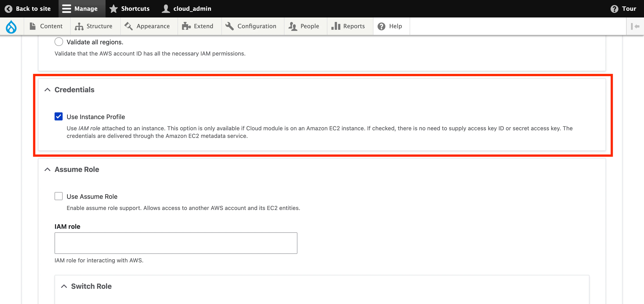Click the Switch Role heading text
The image size is (644, 304).
point(91,286)
